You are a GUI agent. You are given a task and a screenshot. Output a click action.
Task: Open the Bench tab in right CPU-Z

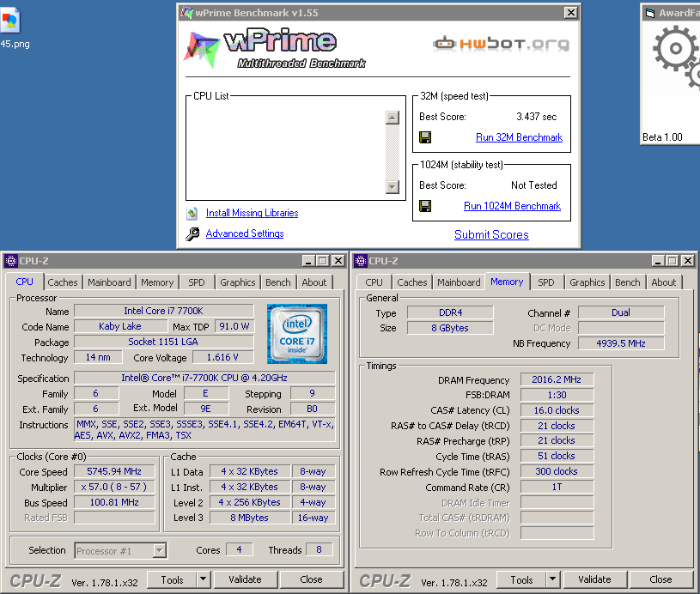(x=627, y=282)
